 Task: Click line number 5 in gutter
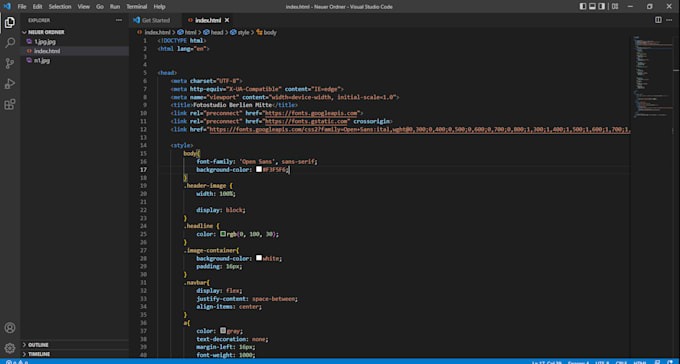[145, 73]
